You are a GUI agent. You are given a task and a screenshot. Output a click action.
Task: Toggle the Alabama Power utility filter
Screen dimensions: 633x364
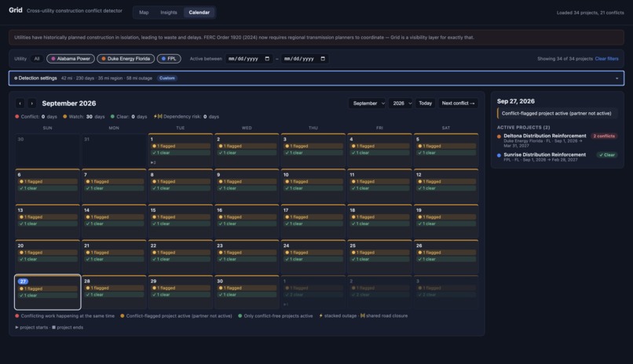pos(71,59)
